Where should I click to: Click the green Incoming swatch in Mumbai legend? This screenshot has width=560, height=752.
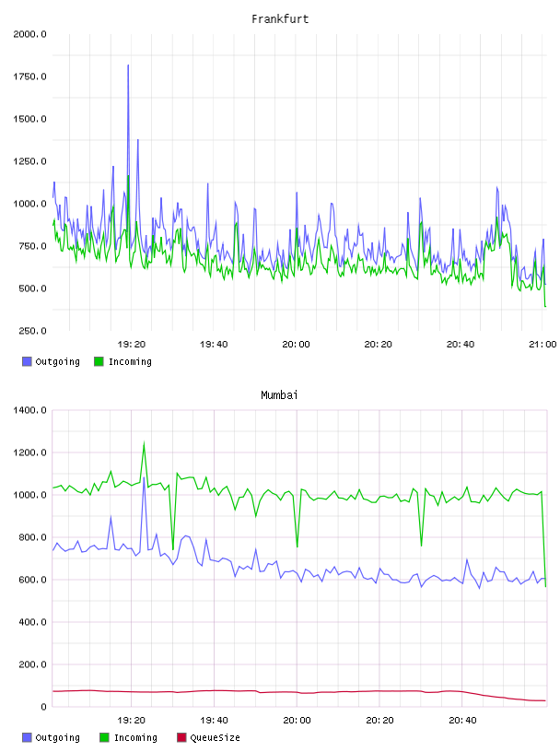pyautogui.click(x=104, y=737)
